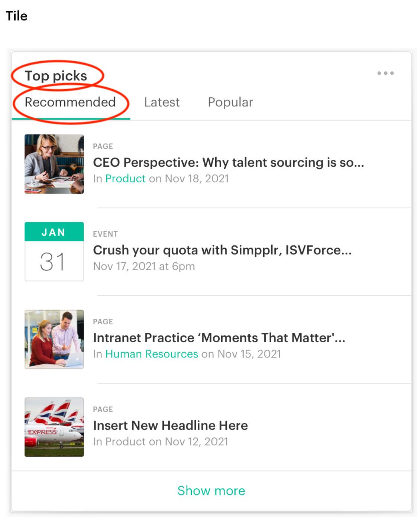Follow the green Product site link
The width and height of the screenshot is (420, 523).
[126, 179]
